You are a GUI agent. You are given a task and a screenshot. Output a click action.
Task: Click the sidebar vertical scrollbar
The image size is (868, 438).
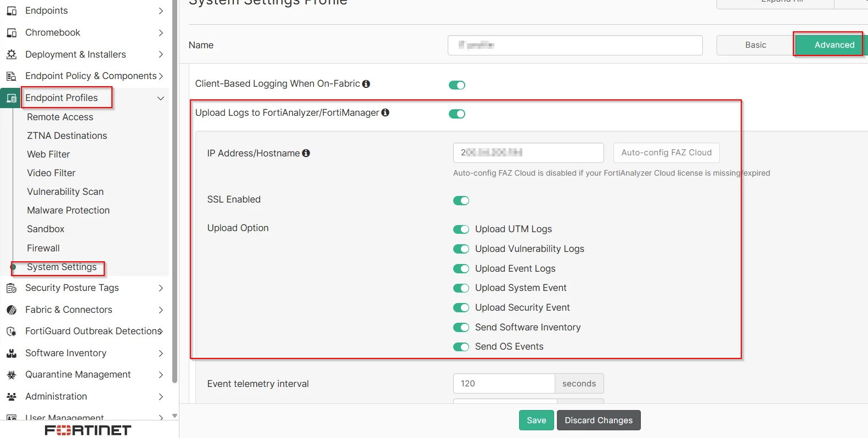coord(175,192)
